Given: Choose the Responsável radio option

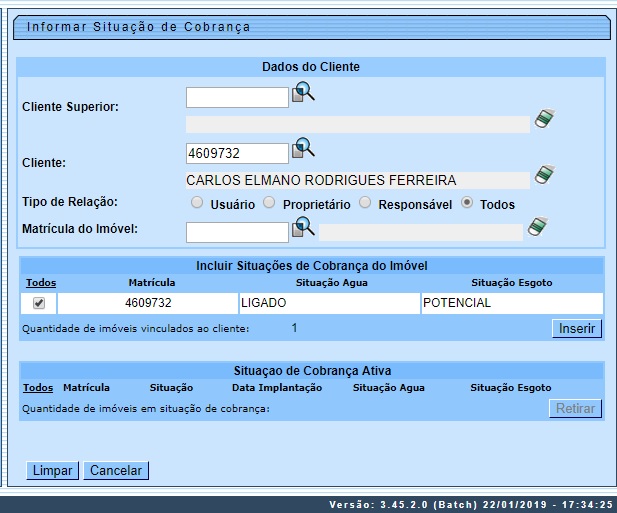Looking at the screenshot, I should coord(366,203).
